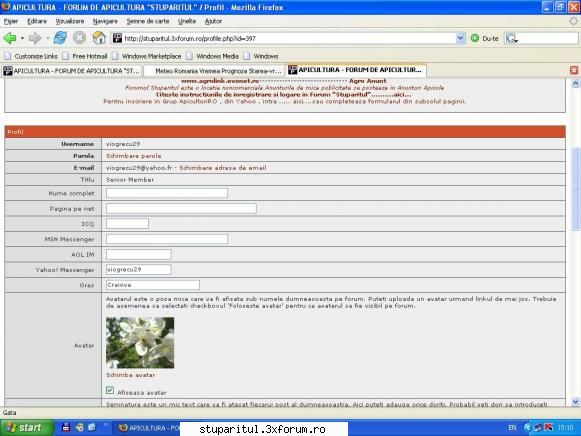Open the Forward button history dropdown arrow

tap(47, 38)
